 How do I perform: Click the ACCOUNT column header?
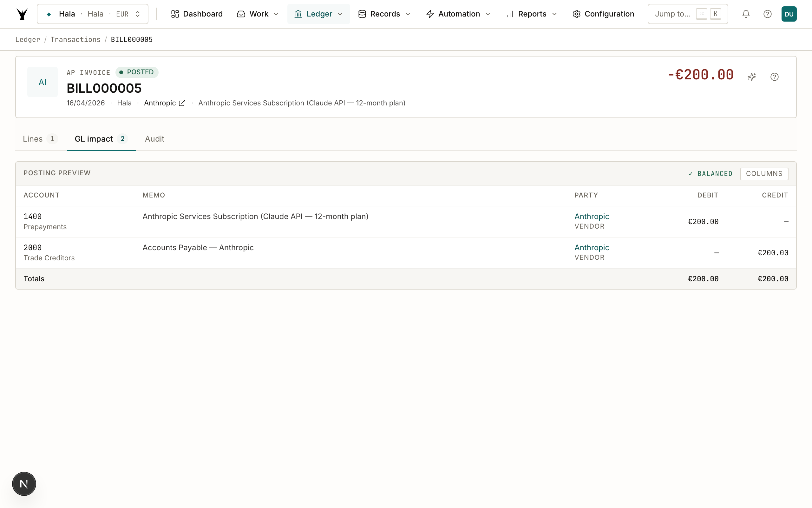pos(42,195)
